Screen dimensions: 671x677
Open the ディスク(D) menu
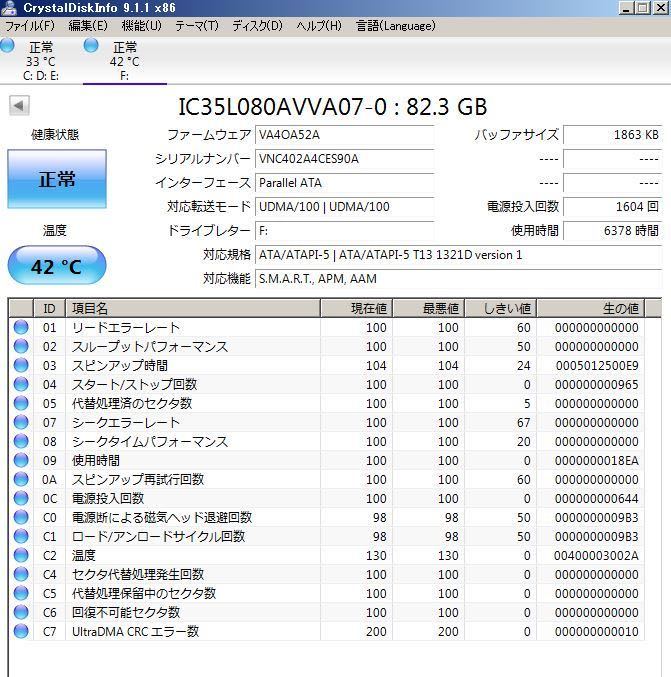pos(257,26)
